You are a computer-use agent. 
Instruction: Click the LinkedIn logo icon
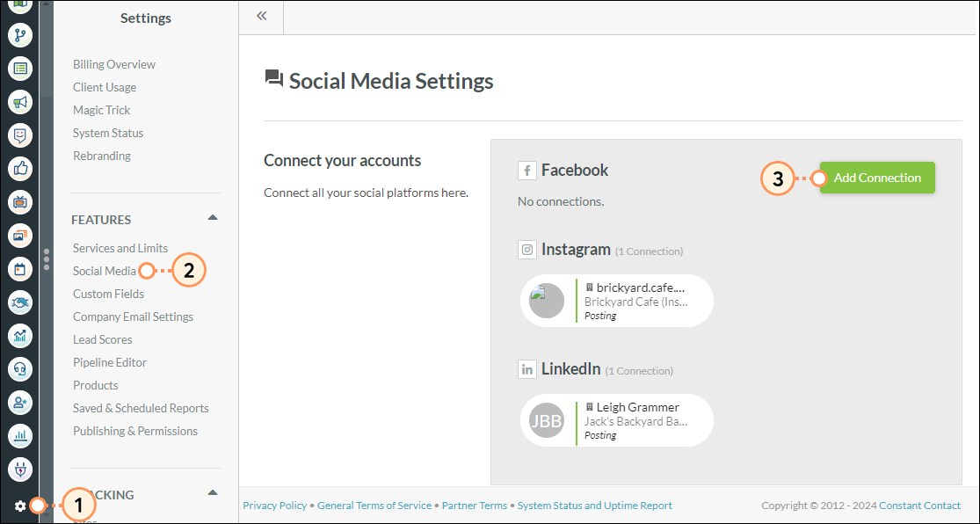(x=526, y=369)
